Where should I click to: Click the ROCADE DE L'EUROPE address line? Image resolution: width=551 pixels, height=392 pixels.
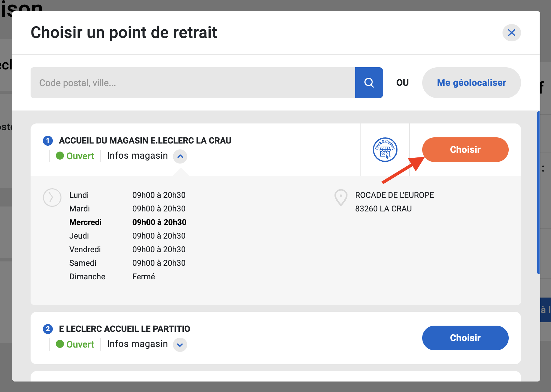coord(394,195)
